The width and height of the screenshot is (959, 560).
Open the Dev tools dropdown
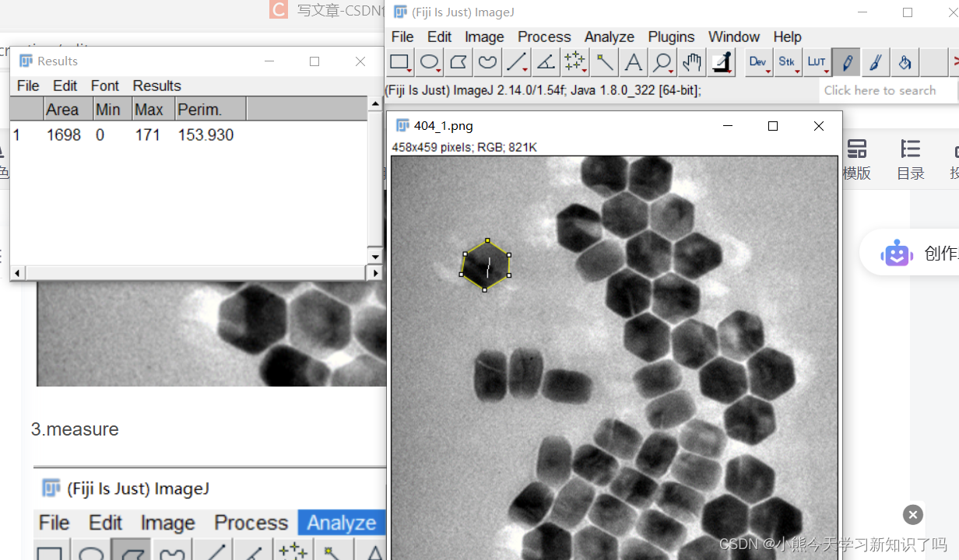[758, 62]
